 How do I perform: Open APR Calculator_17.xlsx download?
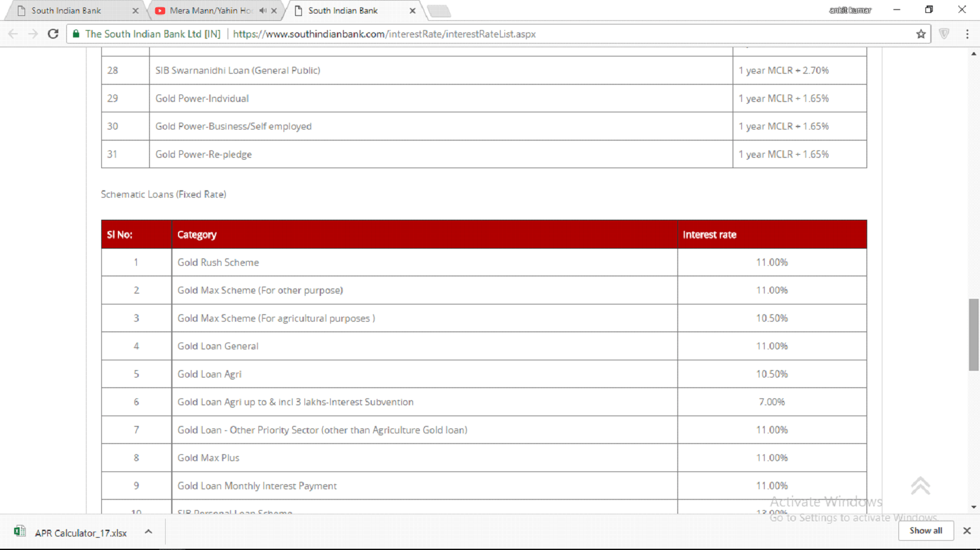81,533
